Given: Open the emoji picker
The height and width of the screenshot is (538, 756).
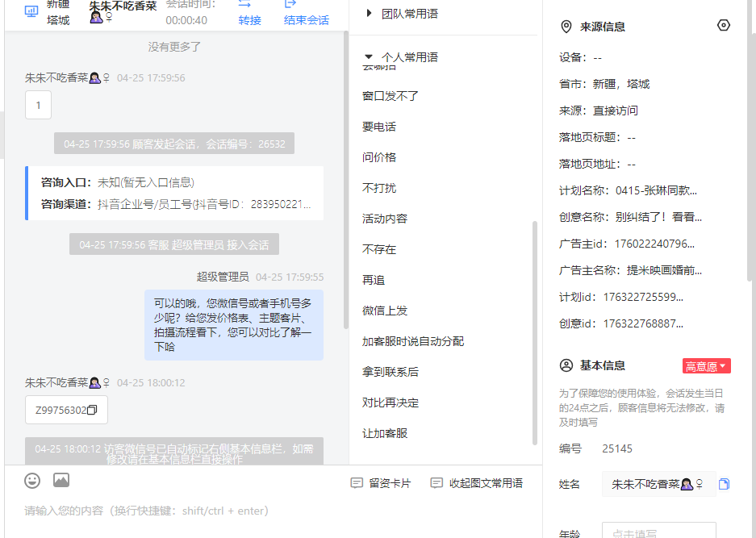Looking at the screenshot, I should (x=32, y=481).
